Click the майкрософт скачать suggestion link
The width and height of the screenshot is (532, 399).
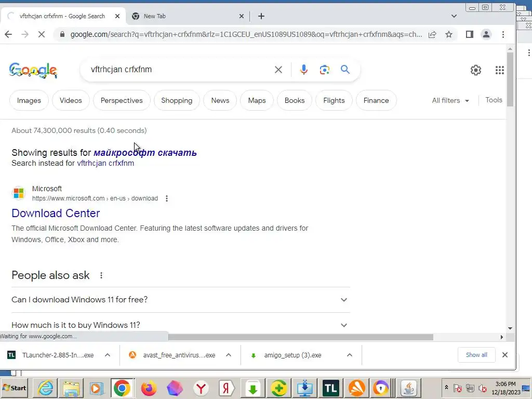[x=145, y=153]
